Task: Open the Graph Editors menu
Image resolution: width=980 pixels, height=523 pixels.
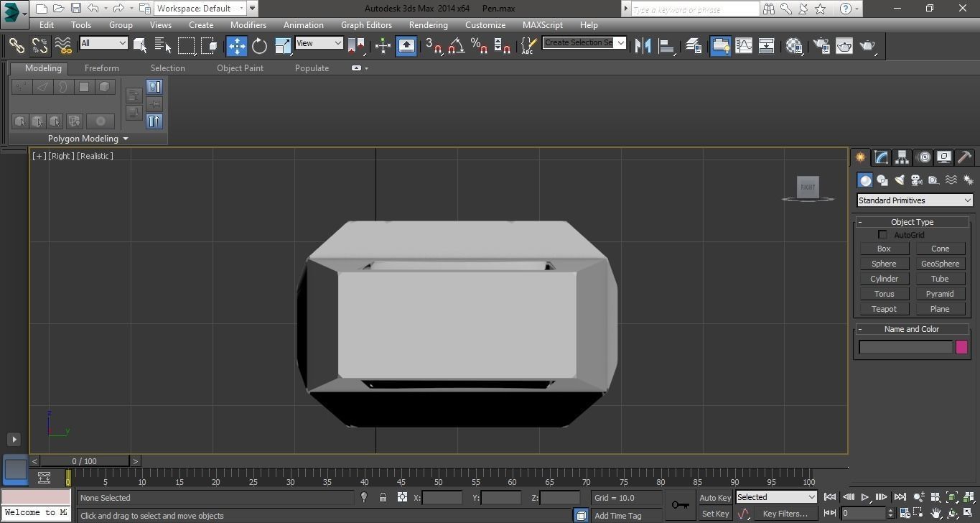Action: pos(366,24)
